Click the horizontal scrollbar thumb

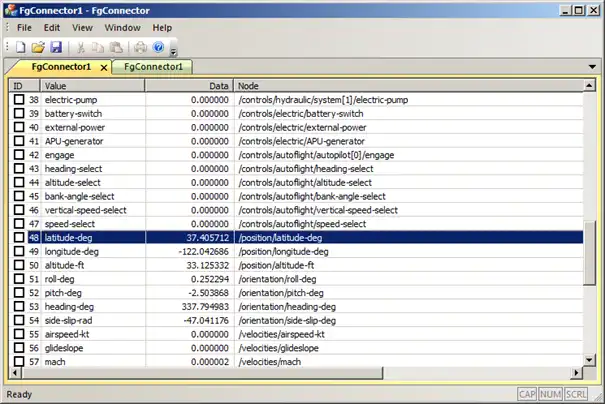(x=202, y=373)
